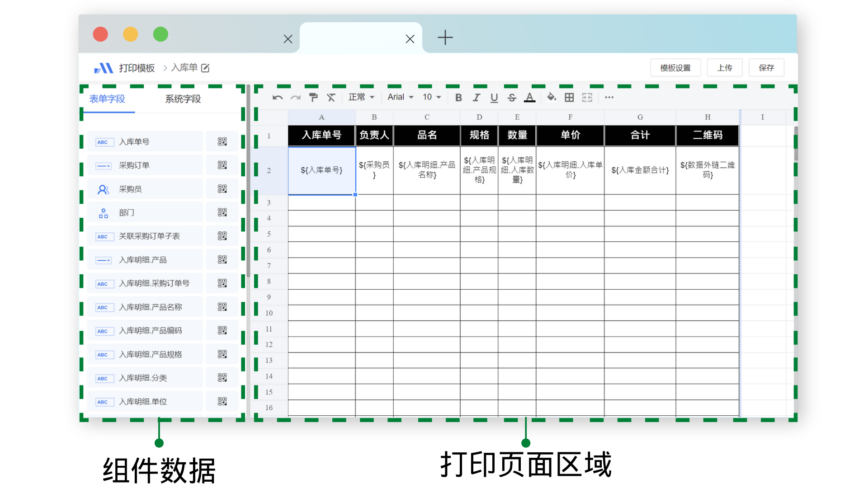This screenshot has width=868, height=488.
Task: Select the 二维码 header cell
Action: 708,135
